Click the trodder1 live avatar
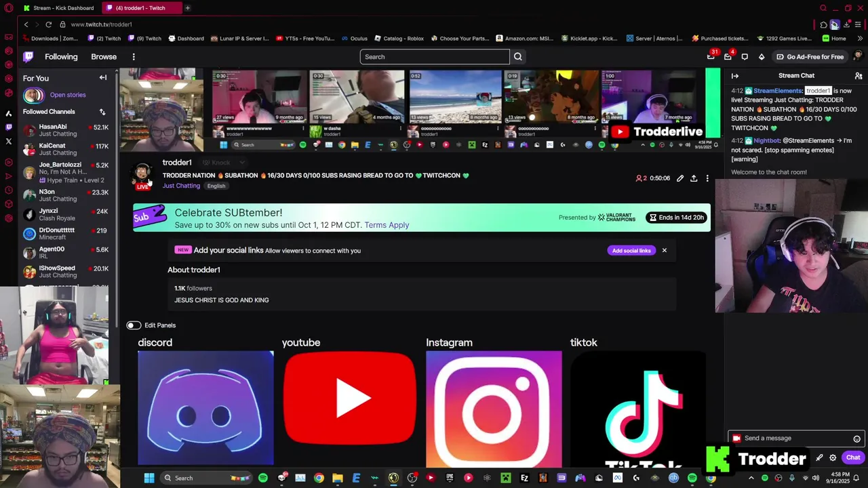The height and width of the screenshot is (488, 868). (142, 176)
